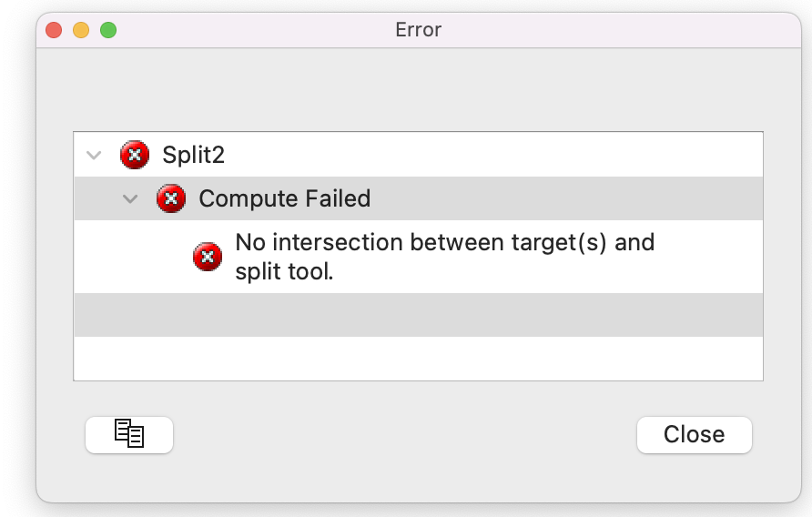Image resolution: width=812 pixels, height=517 pixels.
Task: Select the Split2 label text
Action: [x=193, y=155]
